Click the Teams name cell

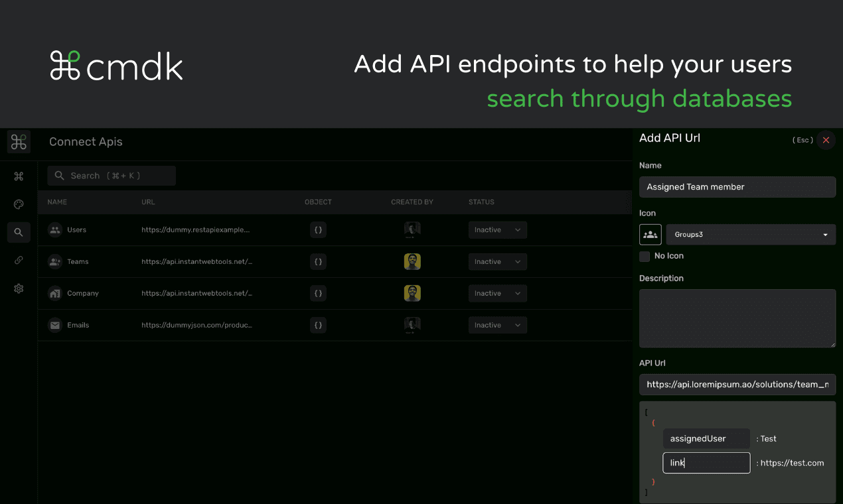(x=78, y=261)
